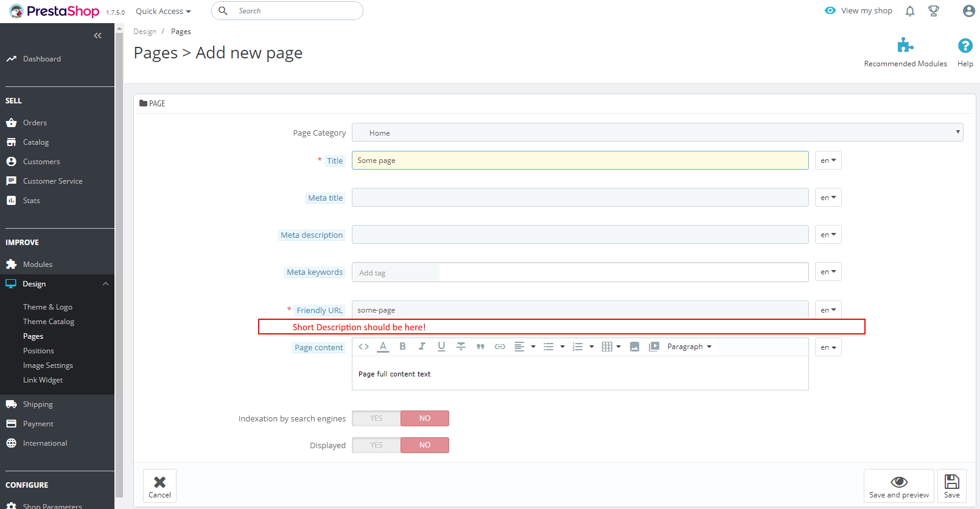Click View my shop link
This screenshot has width=980, height=509.
(x=858, y=11)
